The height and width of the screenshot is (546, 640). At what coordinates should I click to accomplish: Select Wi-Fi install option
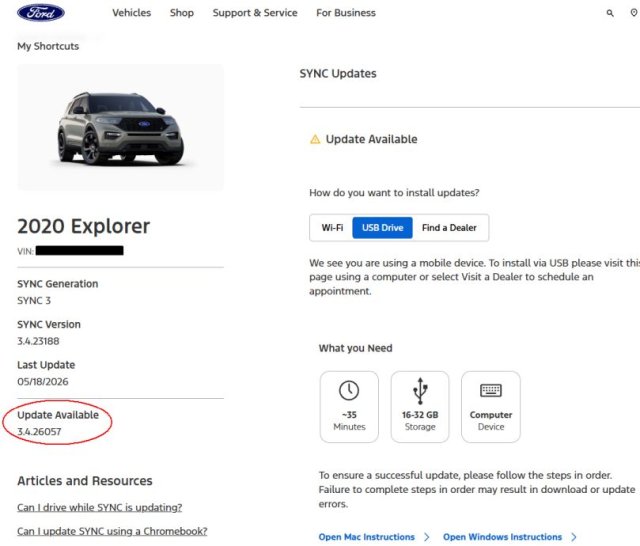pos(332,228)
